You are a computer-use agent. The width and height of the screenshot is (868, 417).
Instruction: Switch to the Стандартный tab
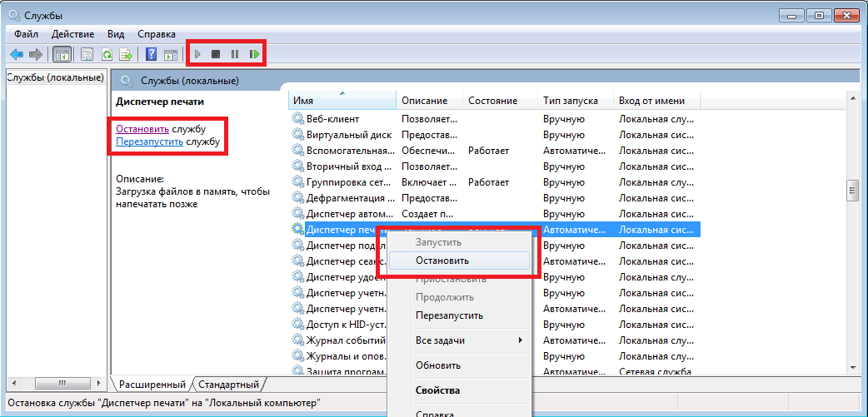tap(228, 384)
